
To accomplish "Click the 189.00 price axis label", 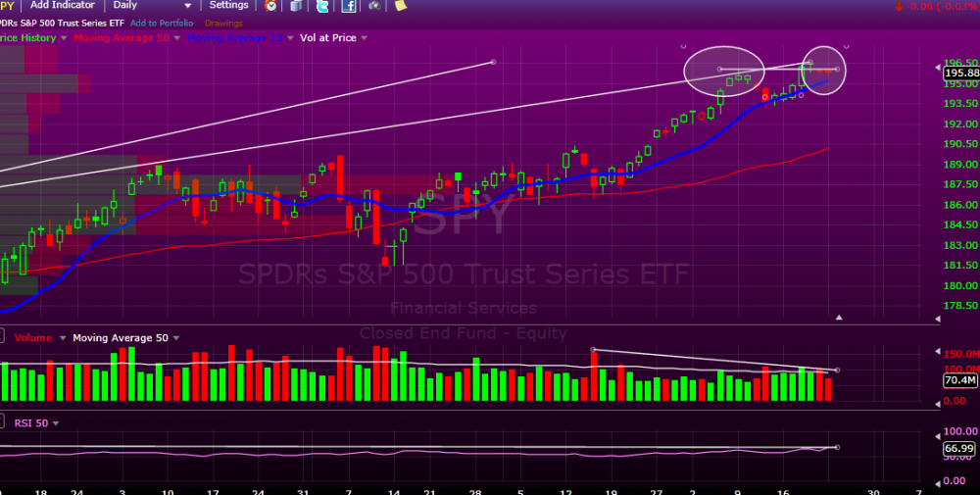I will [x=961, y=165].
